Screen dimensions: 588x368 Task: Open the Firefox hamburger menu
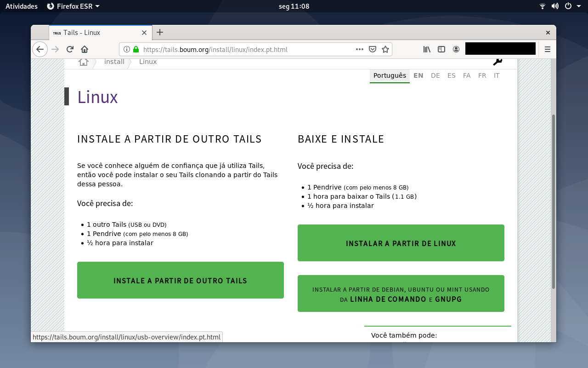(x=547, y=49)
